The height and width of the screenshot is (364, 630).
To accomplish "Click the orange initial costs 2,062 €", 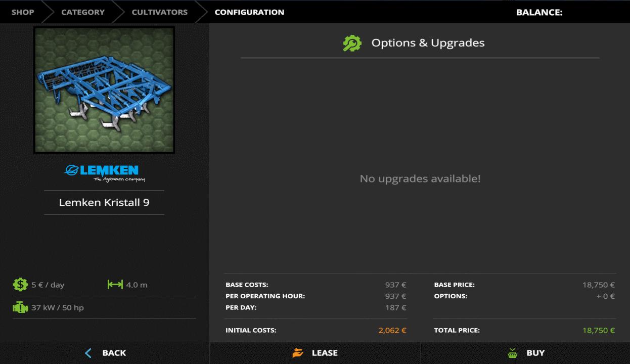I will [392, 331].
